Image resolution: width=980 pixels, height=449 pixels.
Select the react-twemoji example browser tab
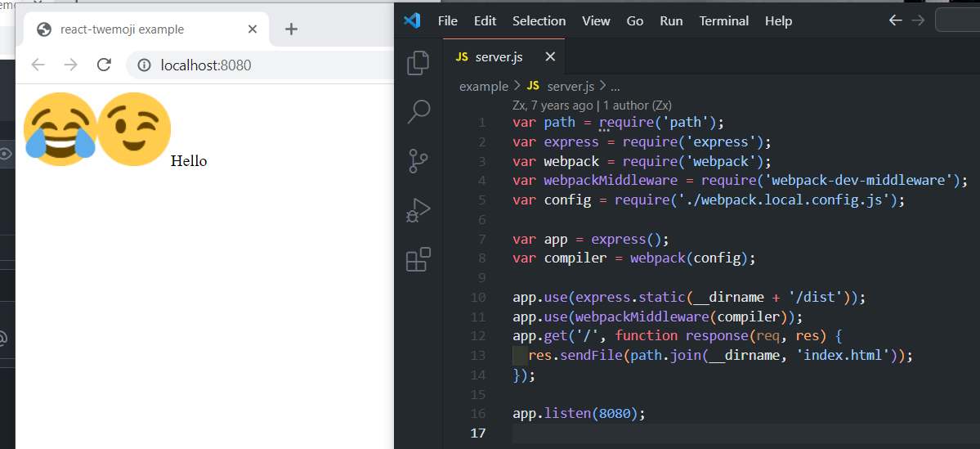pos(146,29)
